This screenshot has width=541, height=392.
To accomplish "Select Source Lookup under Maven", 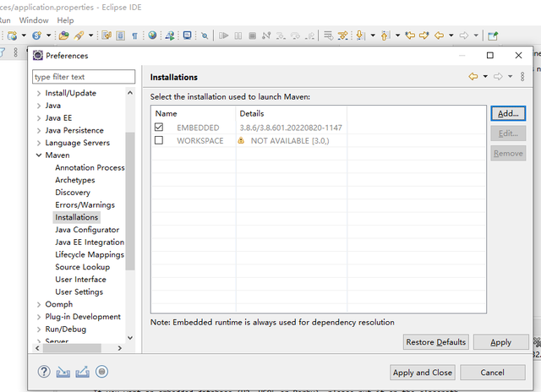I will [83, 267].
